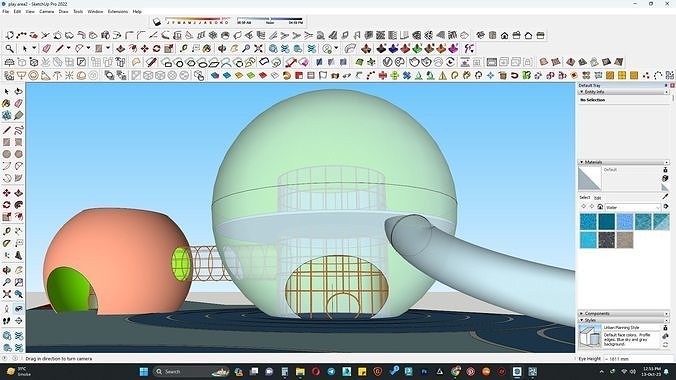Image resolution: width=676 pixels, height=380 pixels.
Task: Activate the Rotate tool
Action: pos(6,205)
